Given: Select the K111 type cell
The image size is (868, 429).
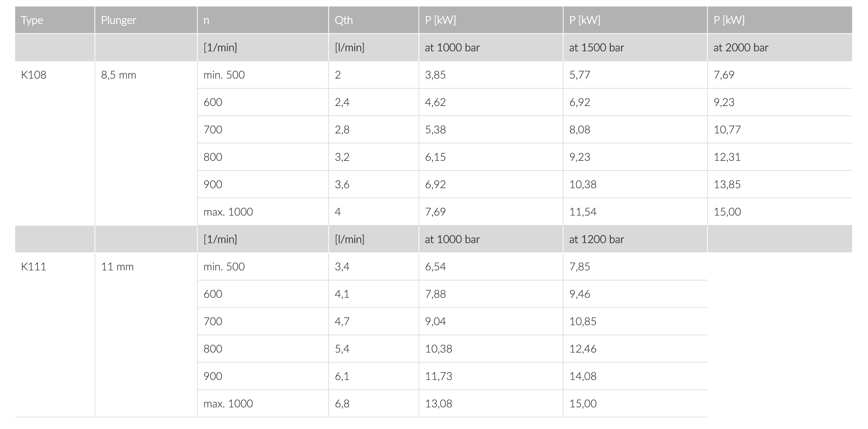Looking at the screenshot, I should [x=34, y=267].
